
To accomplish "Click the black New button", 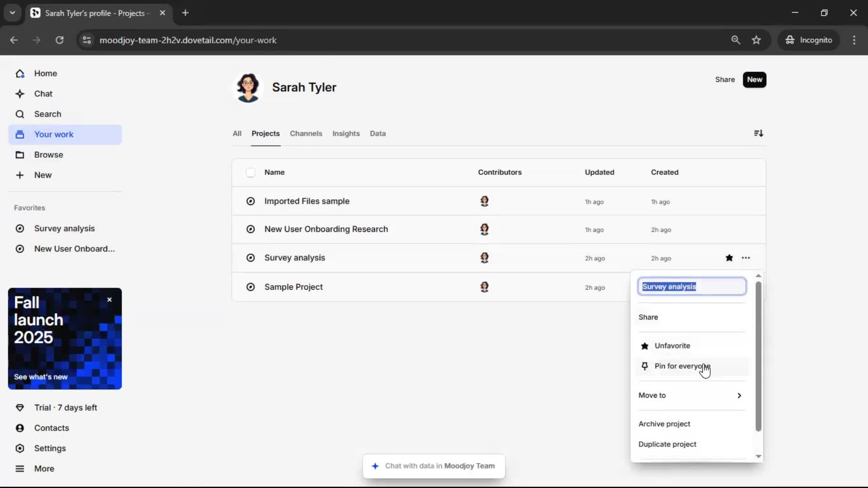I will [754, 80].
